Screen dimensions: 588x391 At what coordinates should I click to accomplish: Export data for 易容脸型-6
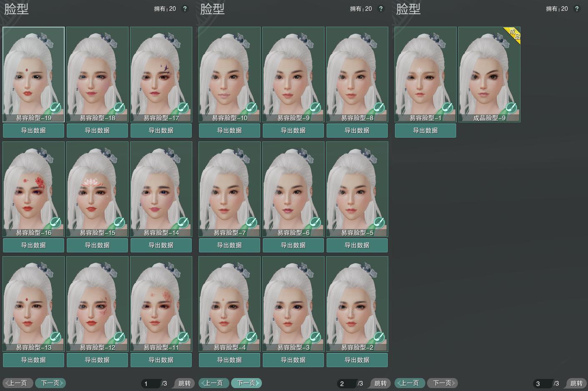pos(294,245)
